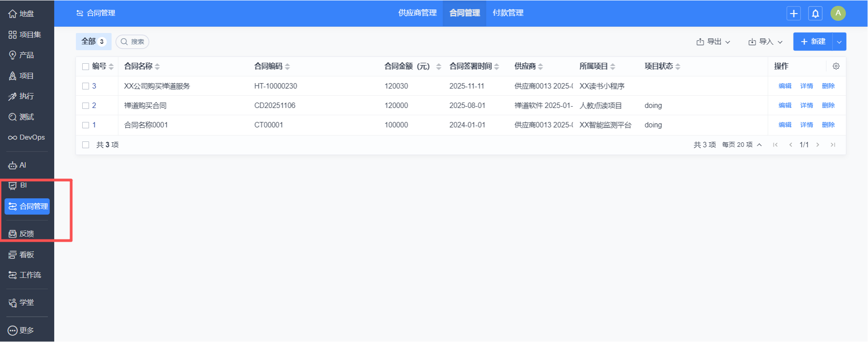Expand the 导入 dropdown
The image size is (868, 342).
coord(765,42)
